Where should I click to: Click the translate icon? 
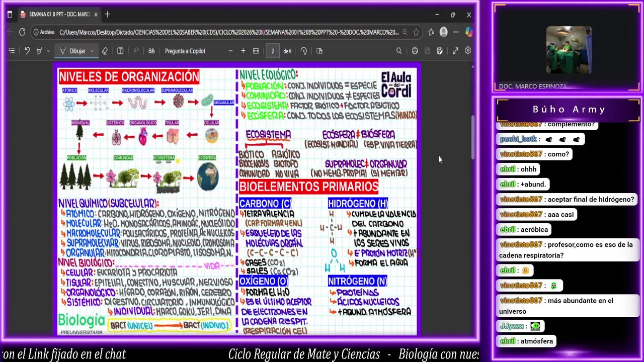coord(151,51)
